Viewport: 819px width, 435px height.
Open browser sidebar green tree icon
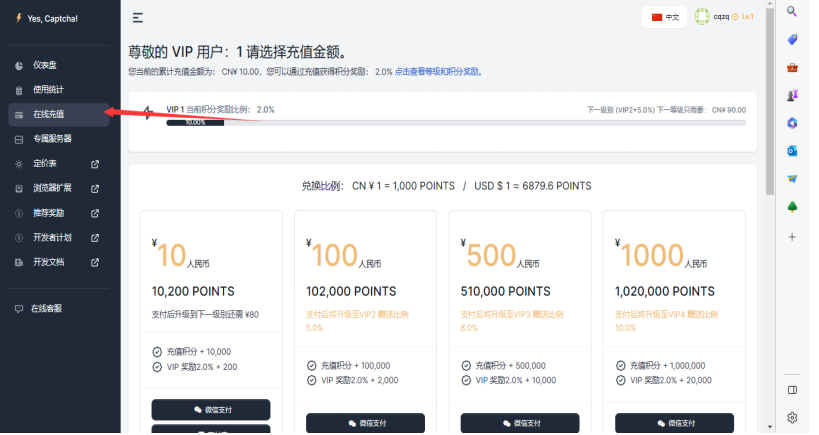point(792,207)
